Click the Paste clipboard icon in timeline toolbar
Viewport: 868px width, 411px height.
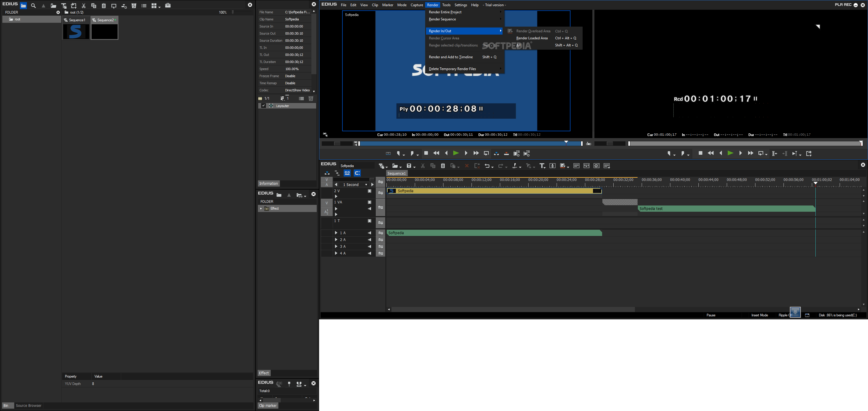tap(443, 166)
